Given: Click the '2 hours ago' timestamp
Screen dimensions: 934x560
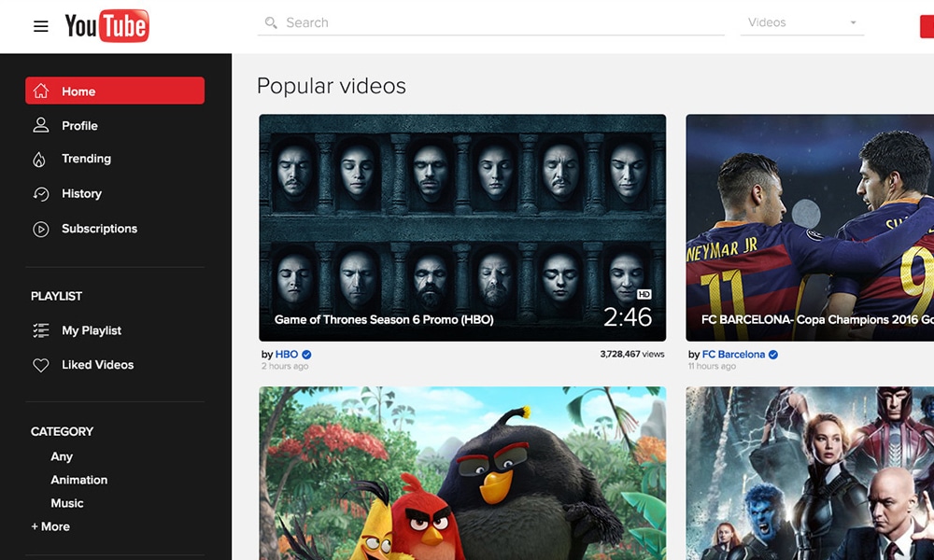Looking at the screenshot, I should [285, 366].
